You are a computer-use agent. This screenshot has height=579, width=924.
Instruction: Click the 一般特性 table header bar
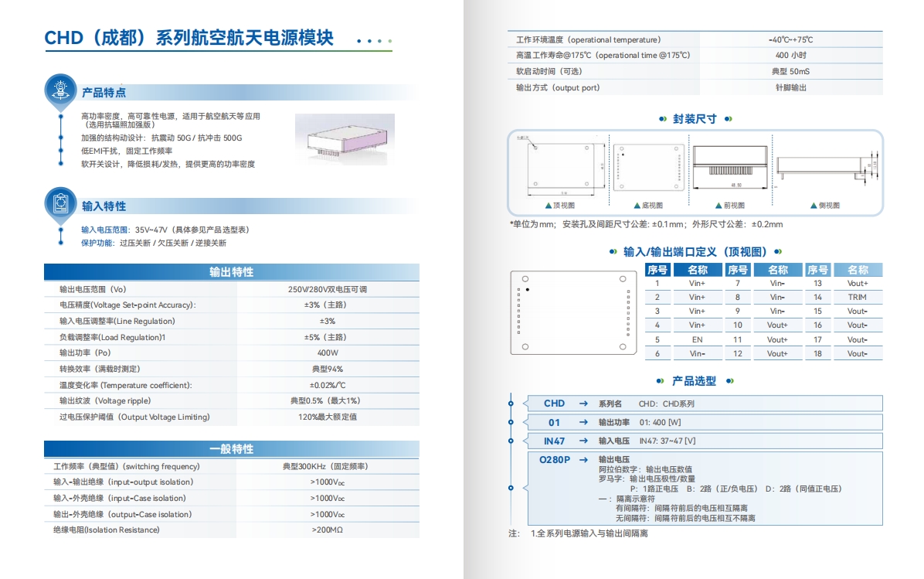(x=232, y=449)
